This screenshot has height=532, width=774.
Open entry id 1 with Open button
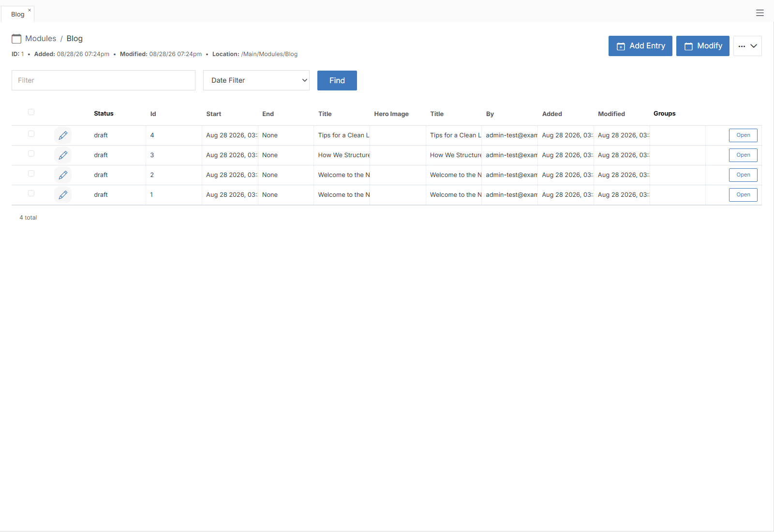point(743,195)
